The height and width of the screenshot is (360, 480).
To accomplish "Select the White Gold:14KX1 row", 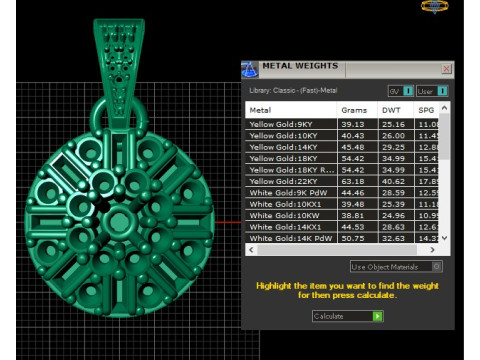I will point(342,227).
